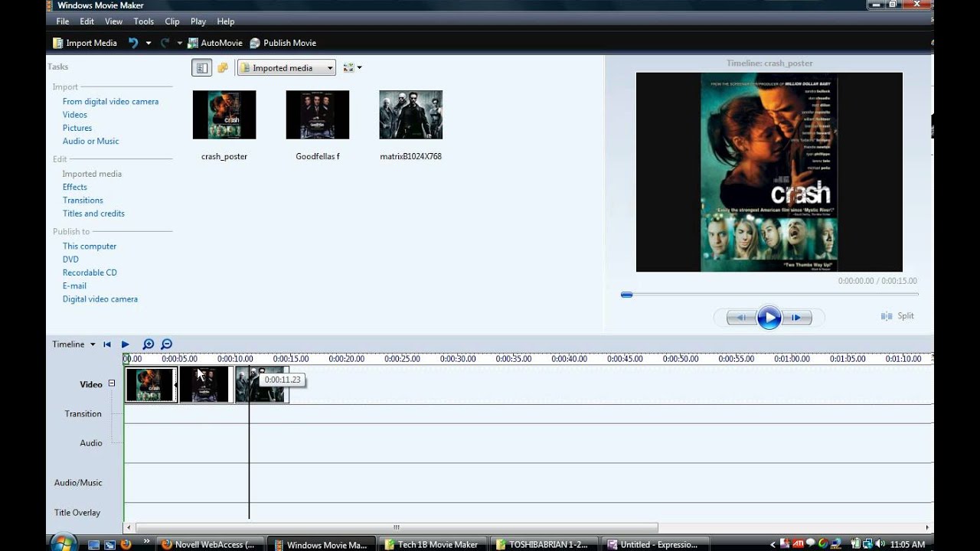Open the Tools menu

pyautogui.click(x=143, y=21)
